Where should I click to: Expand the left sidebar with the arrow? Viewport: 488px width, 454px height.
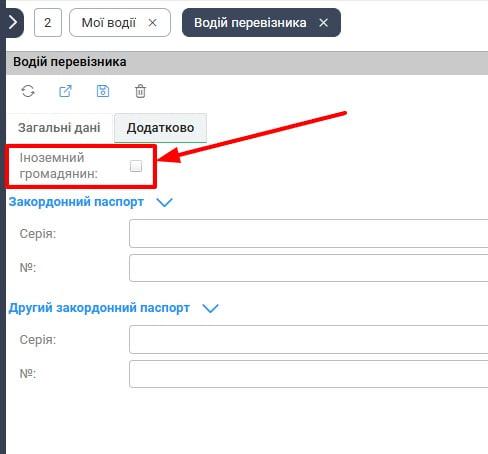pos(13,23)
